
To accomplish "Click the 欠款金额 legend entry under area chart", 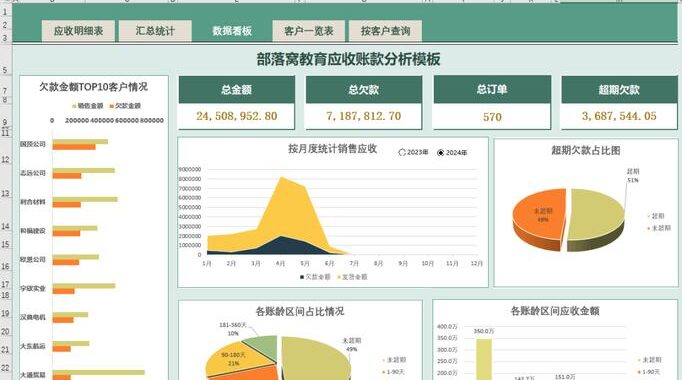I will click(x=315, y=277).
